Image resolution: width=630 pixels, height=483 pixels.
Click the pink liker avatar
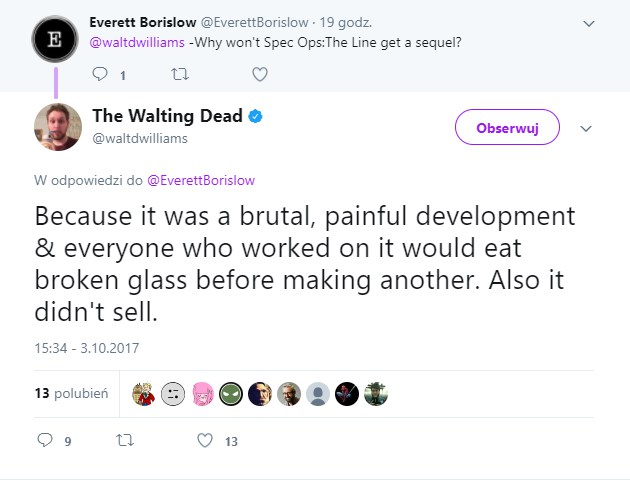(x=203, y=394)
